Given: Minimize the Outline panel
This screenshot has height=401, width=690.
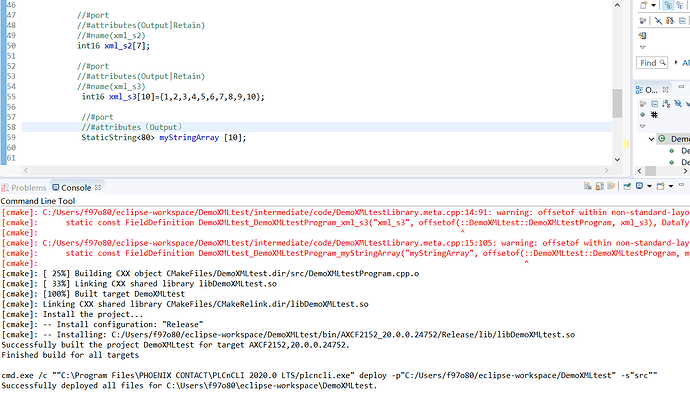Looking at the screenshot, I should (681, 87).
